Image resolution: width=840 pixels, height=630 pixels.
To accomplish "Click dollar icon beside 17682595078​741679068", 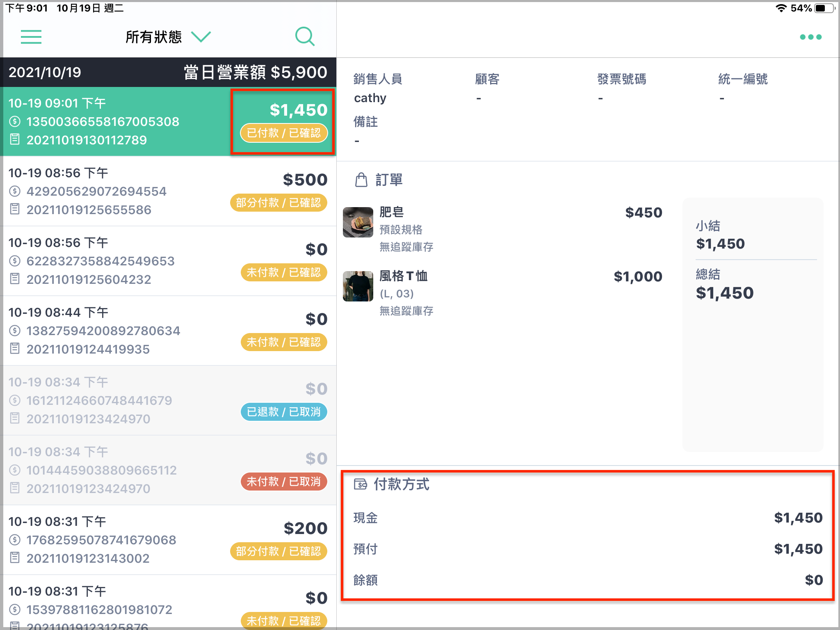I will pos(15,540).
